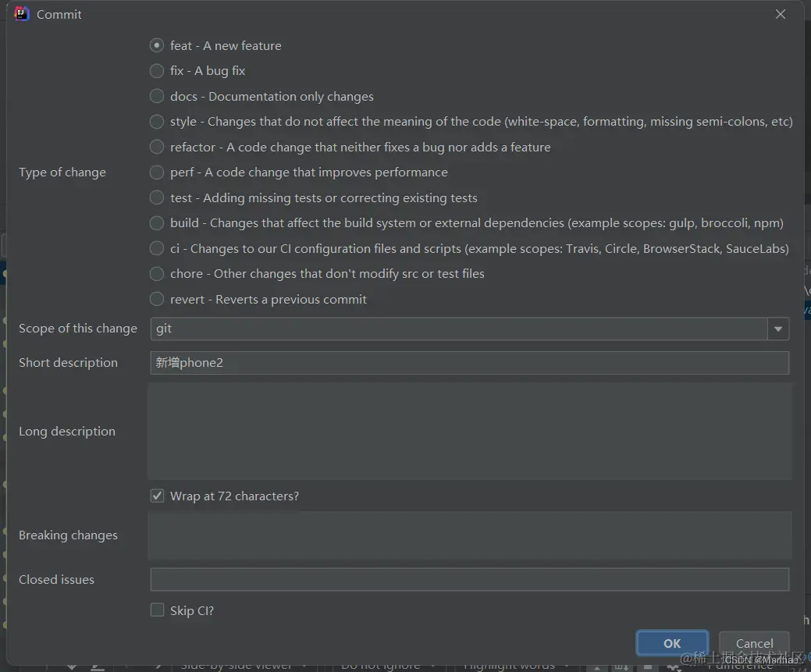Open the scope dropdown arrow
Viewport: 811px width, 672px height.
pos(778,329)
